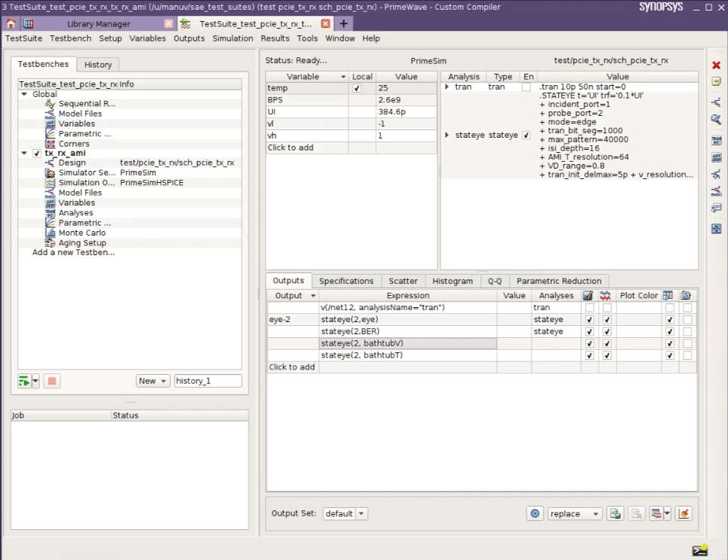
Task: Click Add a new Testben... link
Action: pos(72,252)
